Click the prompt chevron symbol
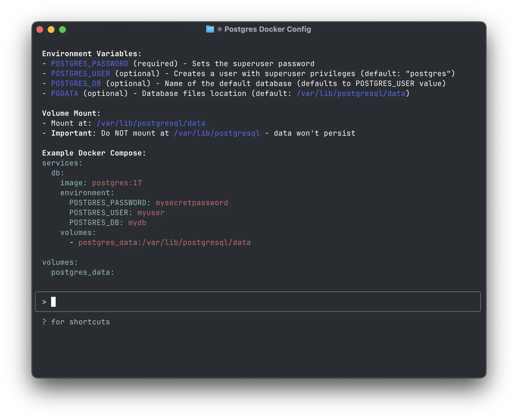 pyautogui.click(x=44, y=302)
